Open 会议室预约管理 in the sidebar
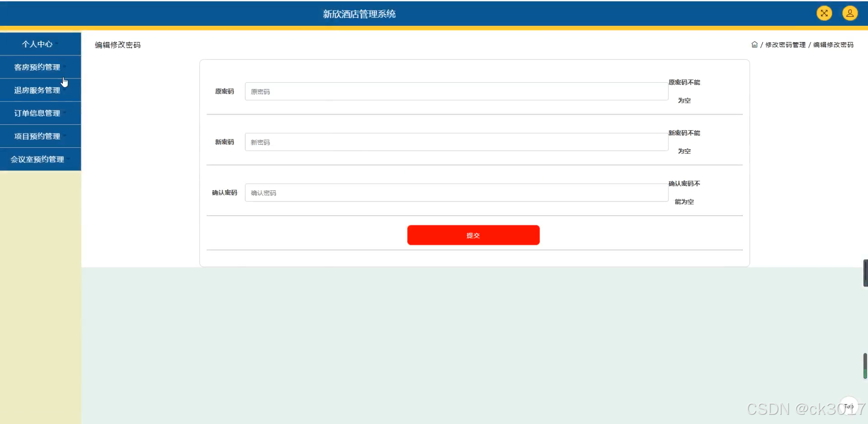868x424 pixels. (x=41, y=159)
